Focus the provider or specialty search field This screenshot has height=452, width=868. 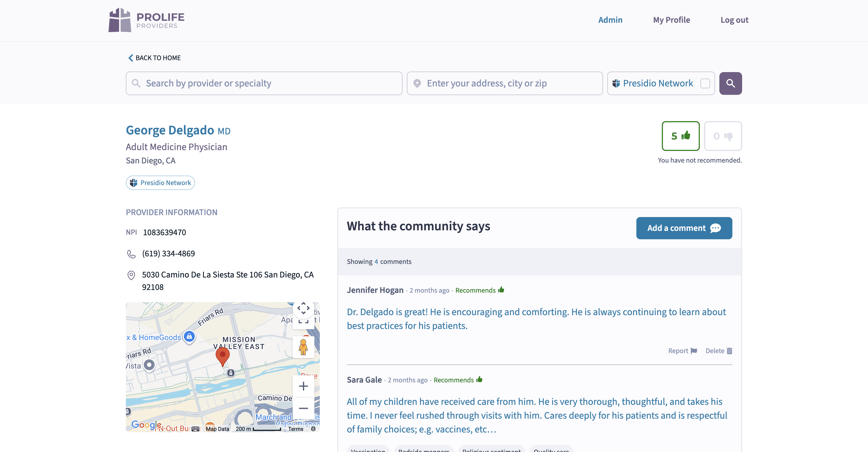[x=264, y=83]
